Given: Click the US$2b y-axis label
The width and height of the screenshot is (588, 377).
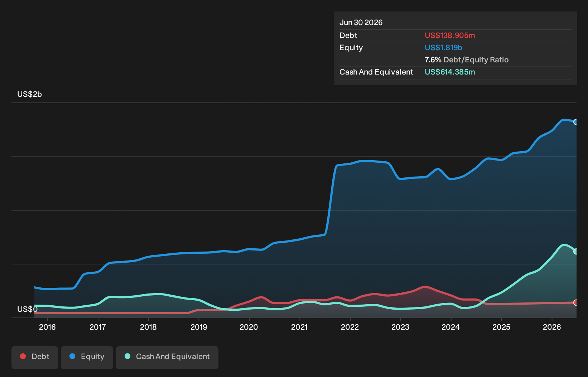Looking at the screenshot, I should pos(30,94).
